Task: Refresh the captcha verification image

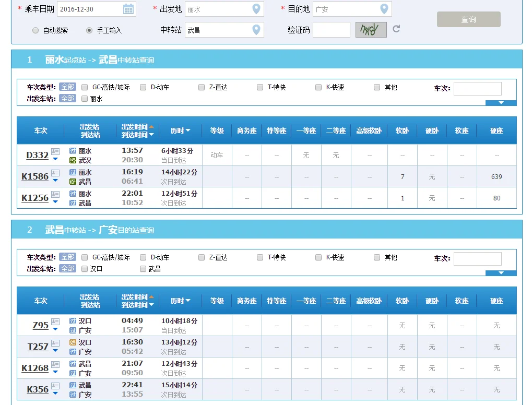Action: 396,29
